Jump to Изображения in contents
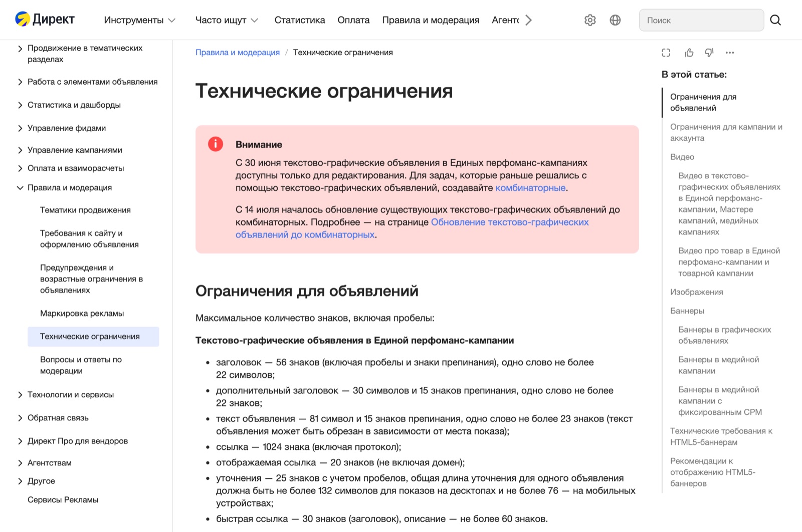The height and width of the screenshot is (532, 802). tap(696, 292)
